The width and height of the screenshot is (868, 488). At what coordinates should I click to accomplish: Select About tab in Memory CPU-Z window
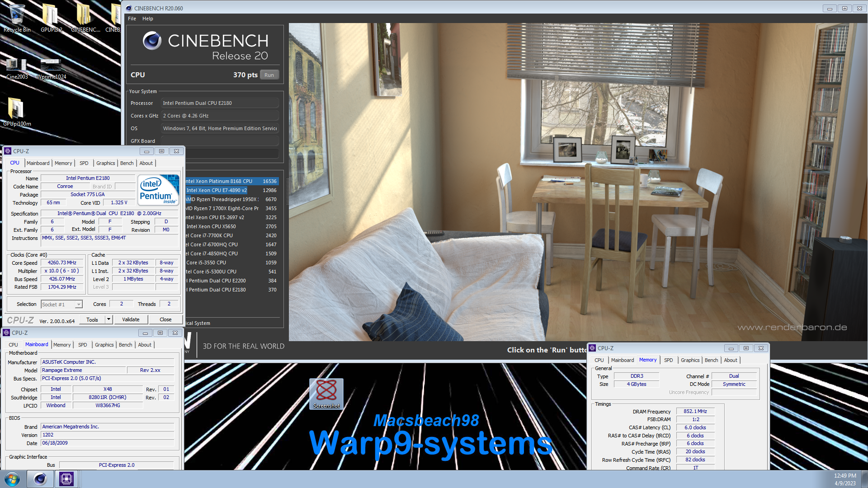731,360
